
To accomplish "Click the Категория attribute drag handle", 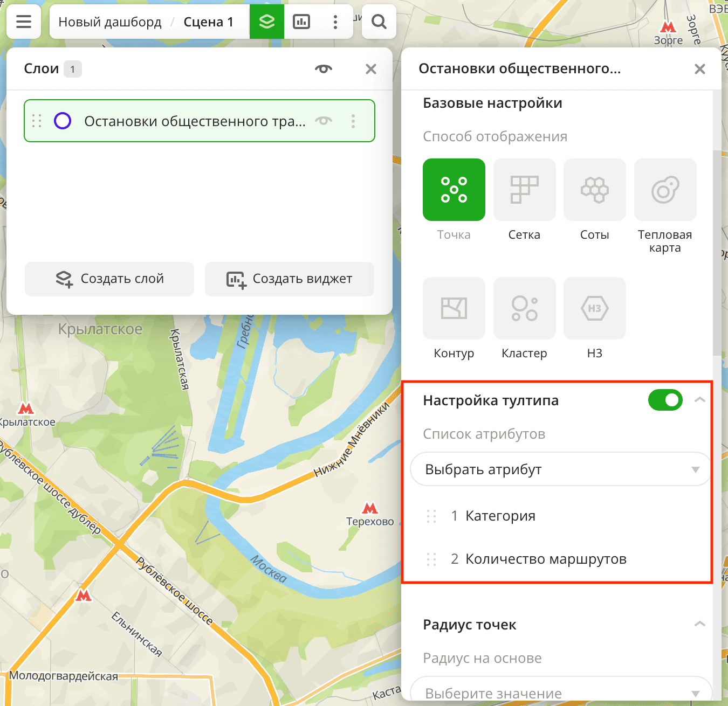I will 431,516.
